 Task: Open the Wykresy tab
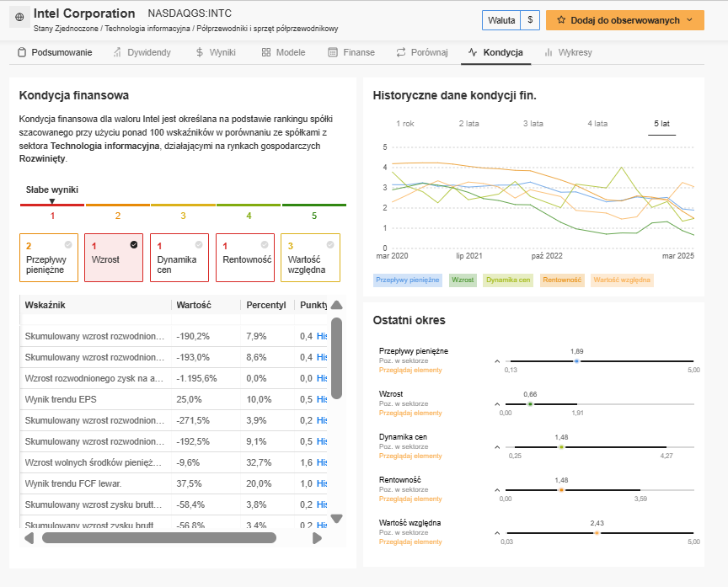[x=568, y=52]
